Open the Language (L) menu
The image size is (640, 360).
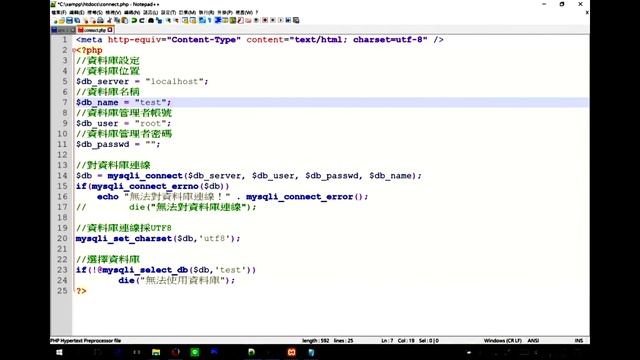point(150,13)
